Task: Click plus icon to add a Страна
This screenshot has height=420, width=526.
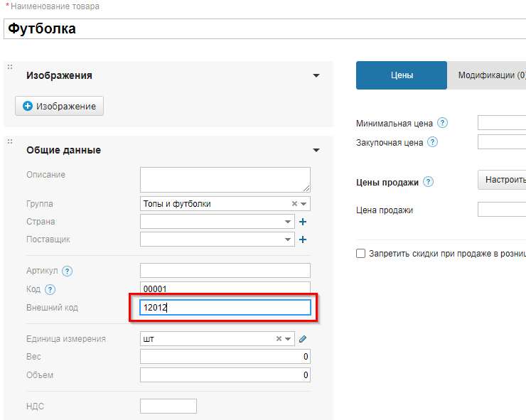Action: tap(303, 222)
